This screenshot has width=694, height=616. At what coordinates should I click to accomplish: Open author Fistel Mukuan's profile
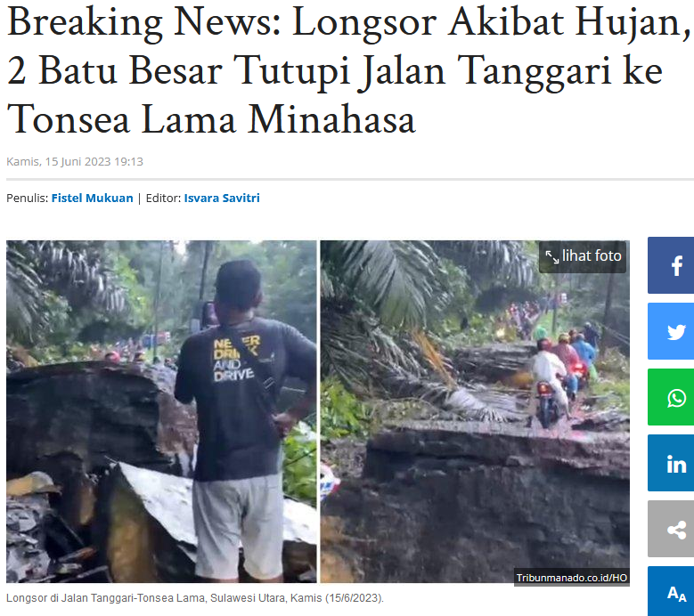tap(92, 199)
